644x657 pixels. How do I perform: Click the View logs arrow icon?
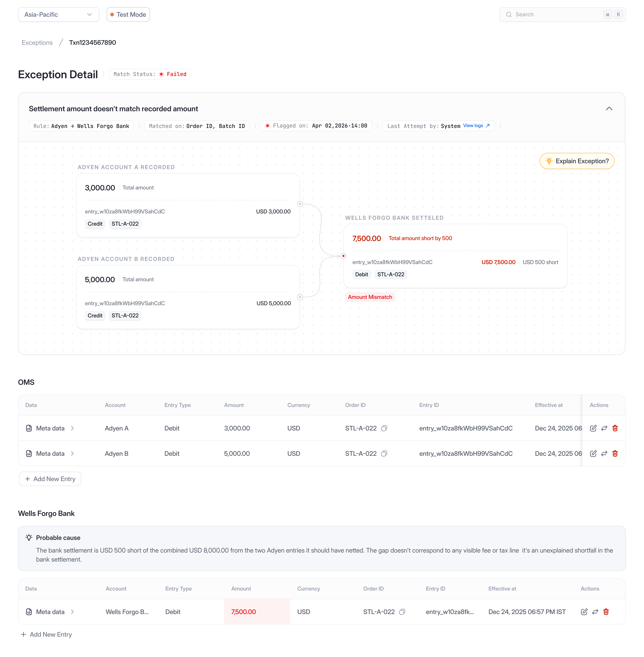(488, 126)
